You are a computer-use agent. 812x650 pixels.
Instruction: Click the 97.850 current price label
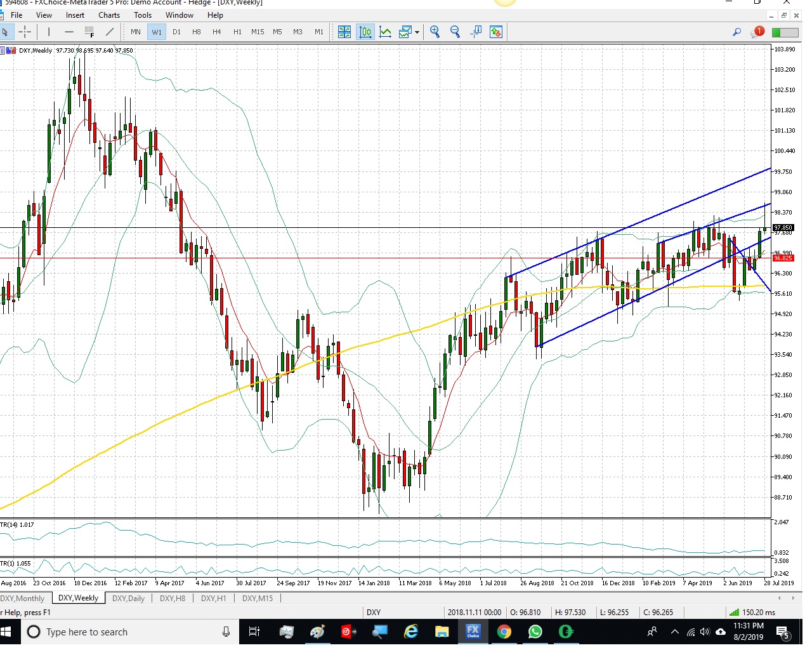pyautogui.click(x=783, y=227)
